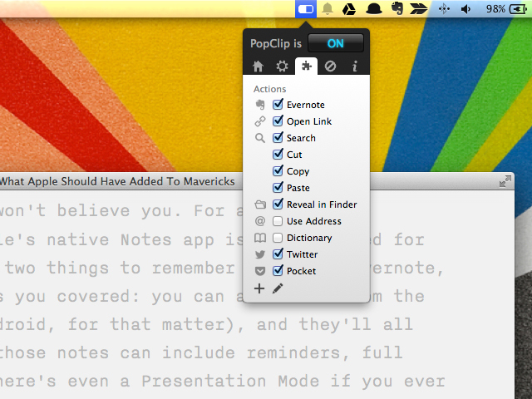Viewport: 532px width, 399px height.
Task: Disable the Copy action checkbox
Action: point(278,170)
